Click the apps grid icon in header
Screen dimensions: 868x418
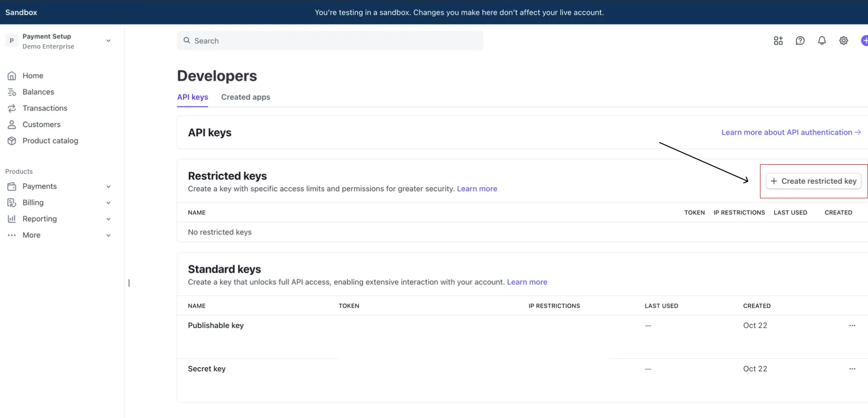778,41
